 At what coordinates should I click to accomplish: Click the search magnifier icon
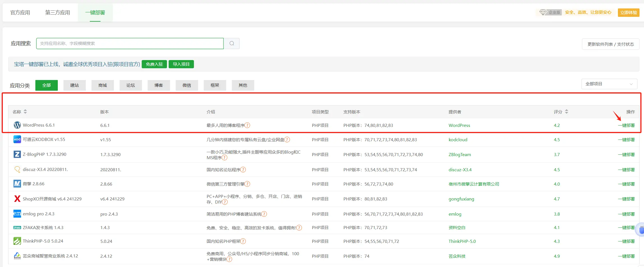[232, 44]
